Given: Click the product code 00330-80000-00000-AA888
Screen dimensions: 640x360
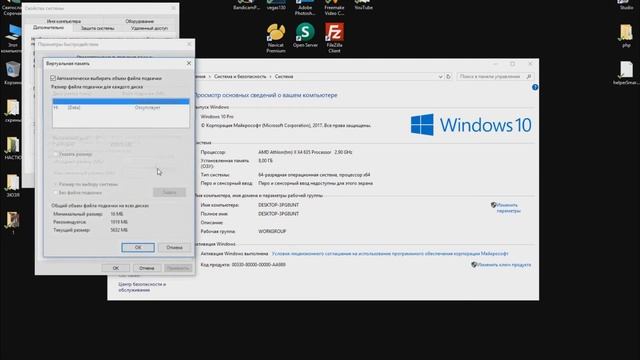Looking at the screenshot, I should [x=259, y=265].
